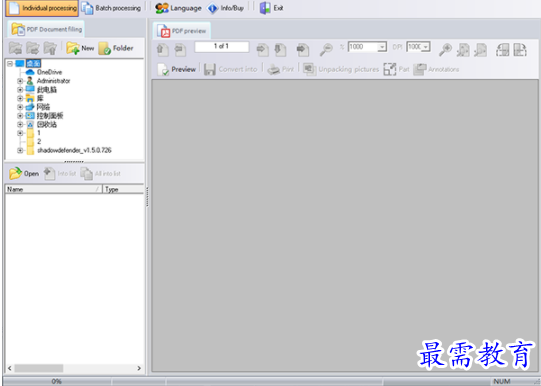Select folder '2' in the tree
This screenshot has height=386, width=541.
(39, 141)
